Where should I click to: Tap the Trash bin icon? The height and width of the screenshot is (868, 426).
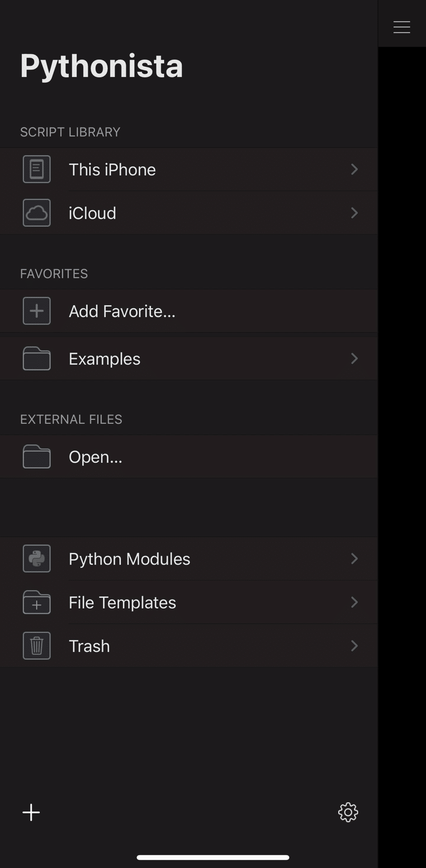tap(37, 646)
